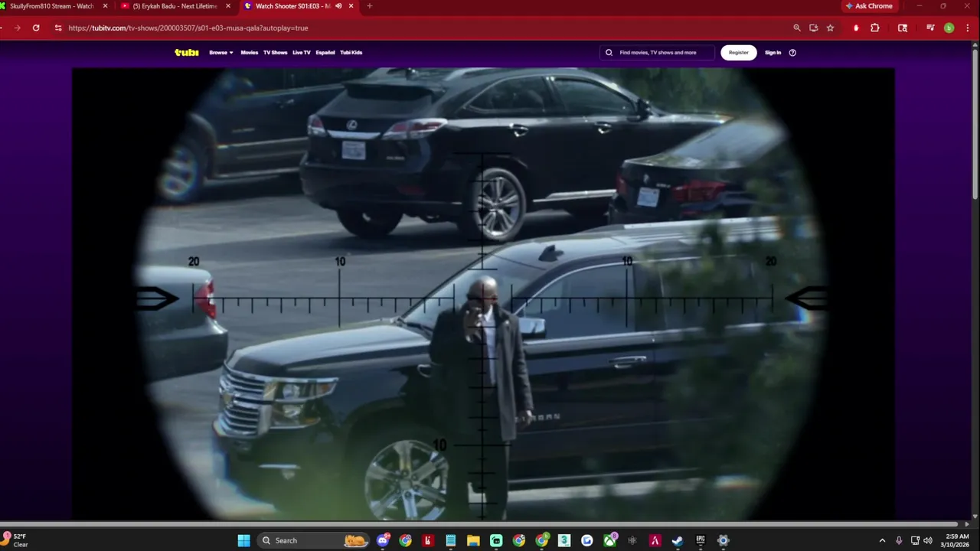Image resolution: width=980 pixels, height=551 pixels.
Task: Open a new tab with plus button
Action: [370, 6]
